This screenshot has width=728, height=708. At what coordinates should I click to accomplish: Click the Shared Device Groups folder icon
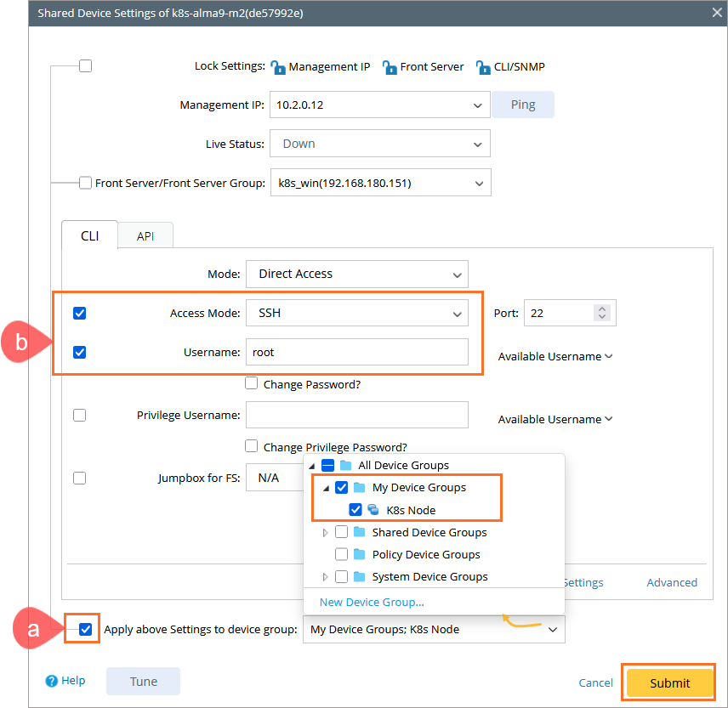pos(359,532)
